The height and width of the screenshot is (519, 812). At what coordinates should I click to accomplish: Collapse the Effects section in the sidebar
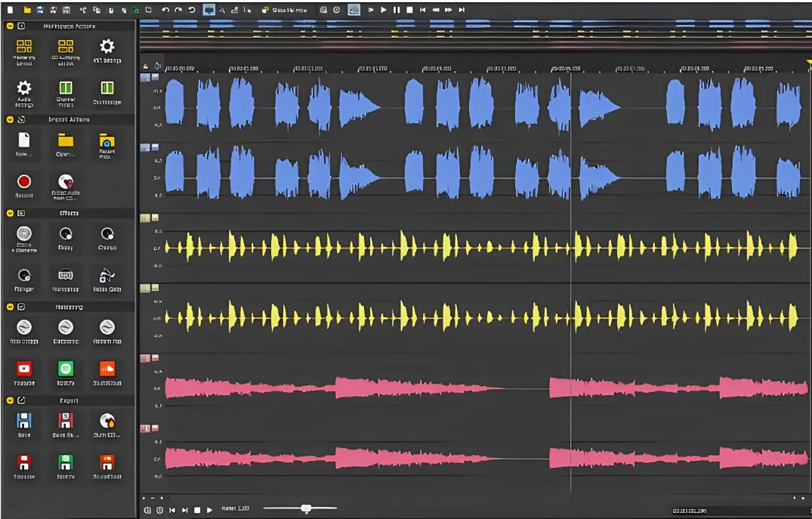(10, 213)
